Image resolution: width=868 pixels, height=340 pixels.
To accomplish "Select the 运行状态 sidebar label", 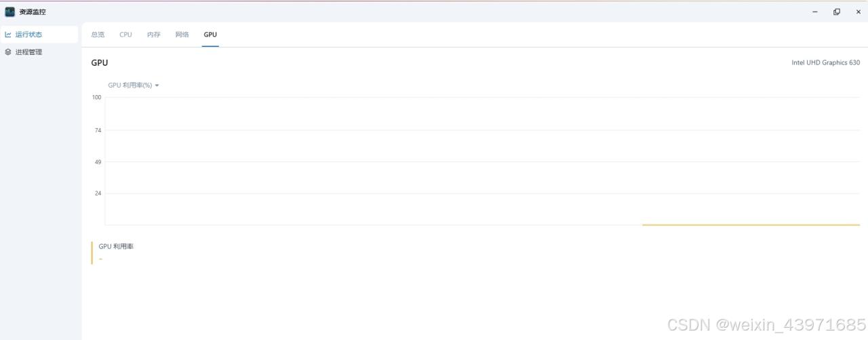I will point(28,35).
